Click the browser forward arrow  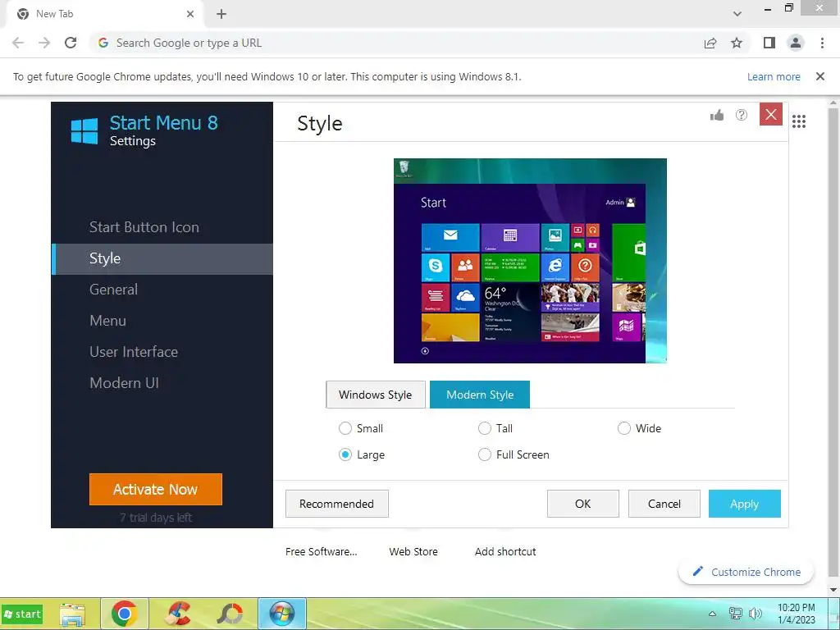coord(44,43)
